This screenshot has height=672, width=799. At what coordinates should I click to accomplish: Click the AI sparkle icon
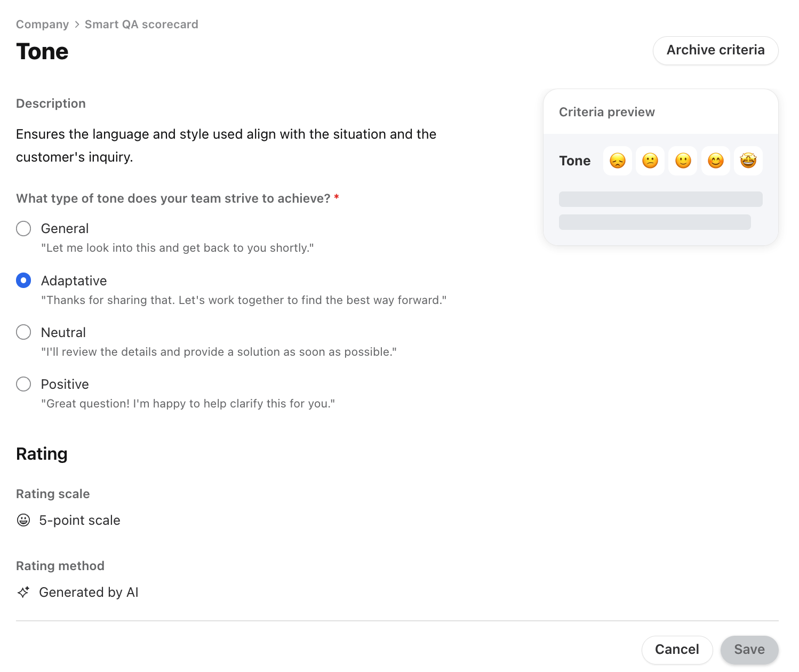tap(23, 592)
